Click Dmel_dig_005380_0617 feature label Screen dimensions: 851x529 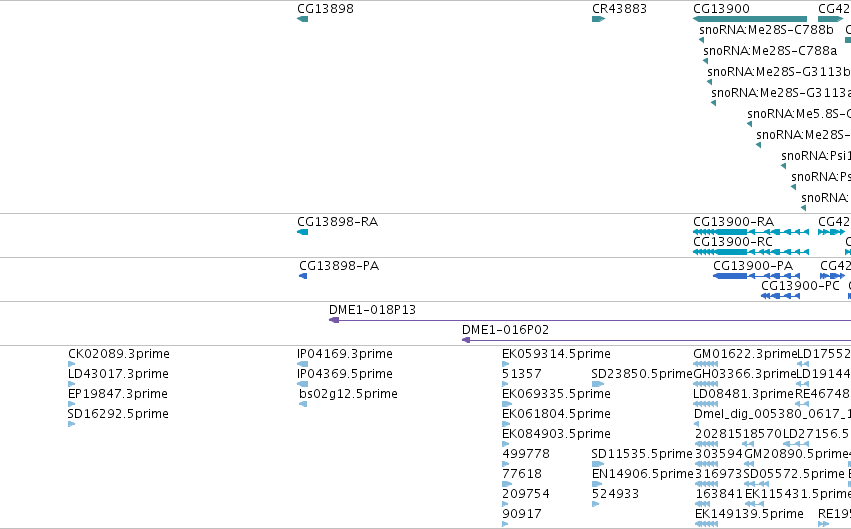point(772,414)
